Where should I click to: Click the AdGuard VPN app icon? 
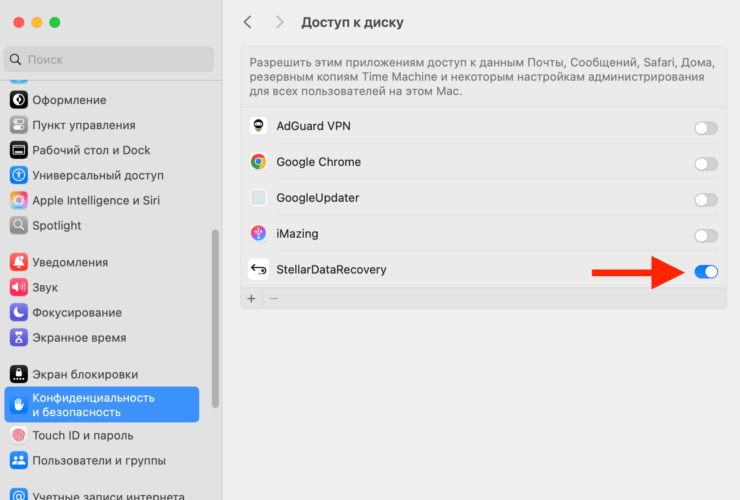pos(259,126)
